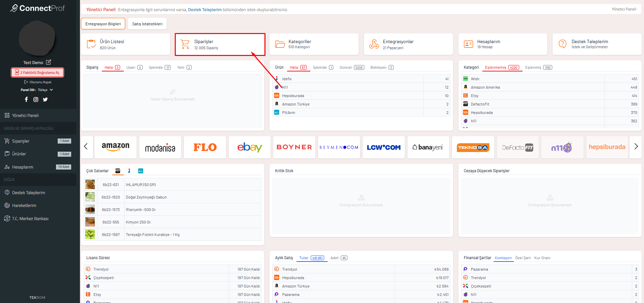Select the Kategori Eşlenmiş tab
Image resolution: width=644 pixels, height=303 pixels.
538,67
